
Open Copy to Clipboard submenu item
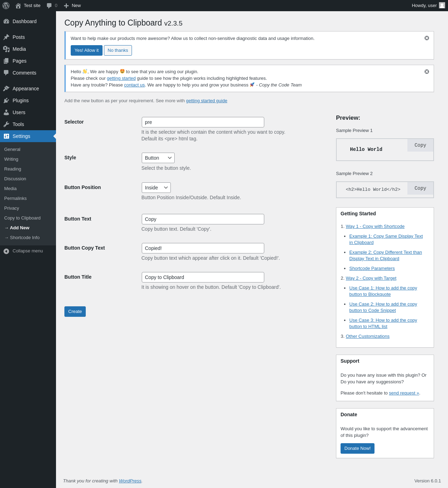click(22, 218)
